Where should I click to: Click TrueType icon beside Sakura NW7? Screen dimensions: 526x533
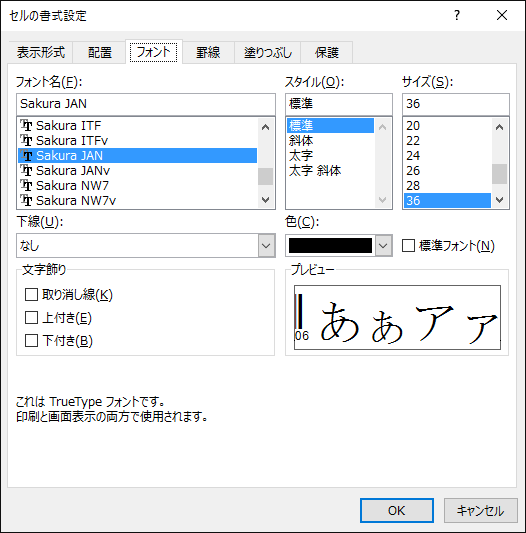[x=26, y=185]
